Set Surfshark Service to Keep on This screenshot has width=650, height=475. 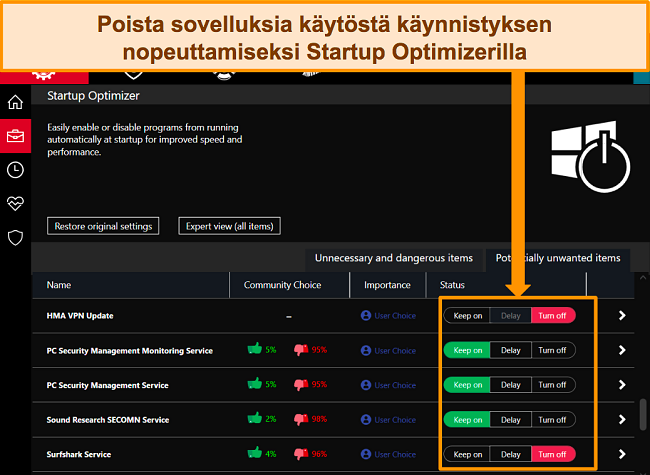coord(467,454)
